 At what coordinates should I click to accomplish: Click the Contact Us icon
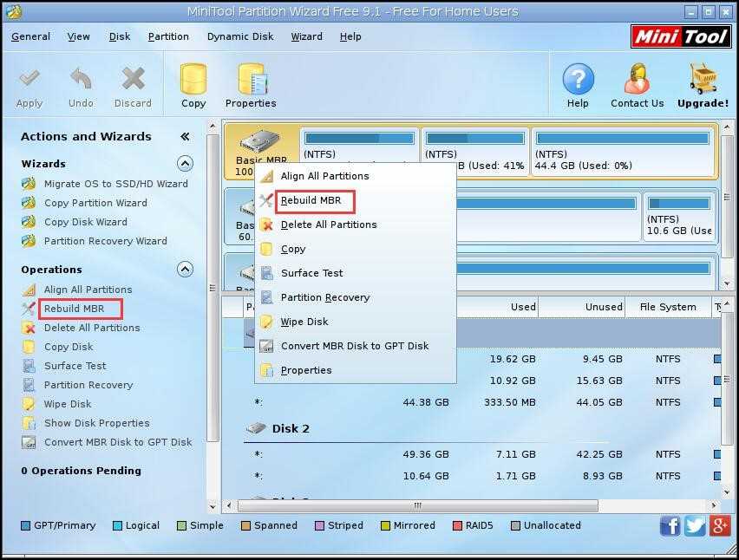638,79
